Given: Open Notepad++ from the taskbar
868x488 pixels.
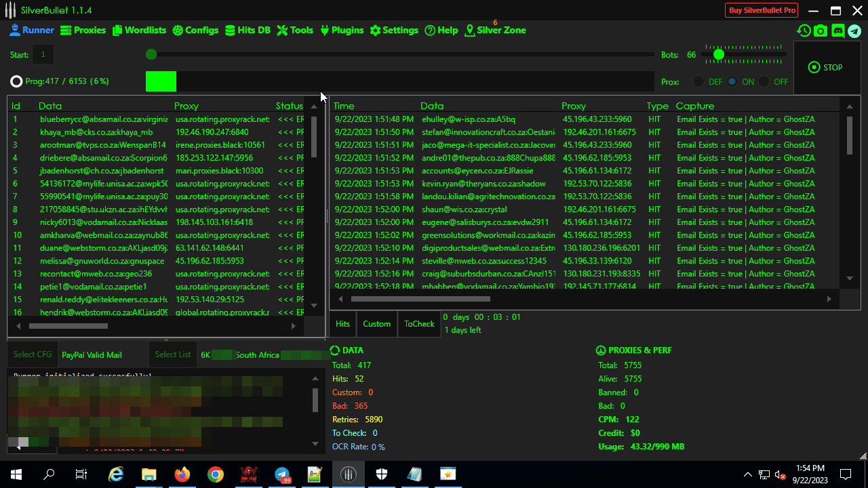Looking at the screenshot, I should pos(315,474).
